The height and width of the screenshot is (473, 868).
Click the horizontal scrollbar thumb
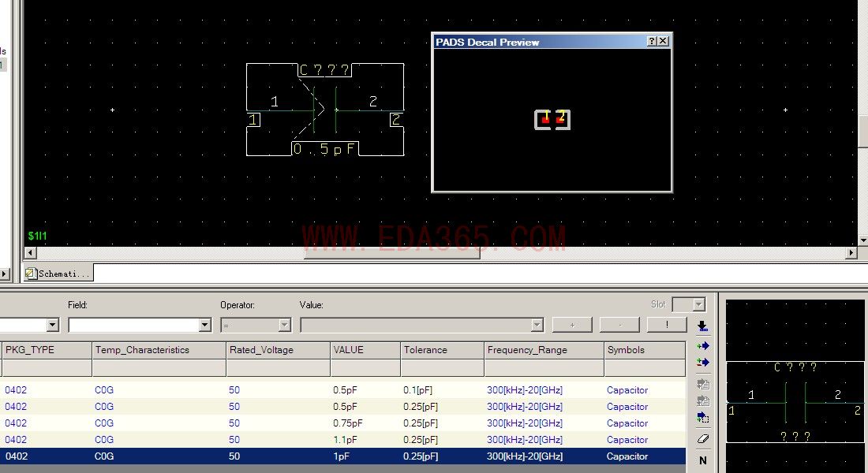point(392,253)
